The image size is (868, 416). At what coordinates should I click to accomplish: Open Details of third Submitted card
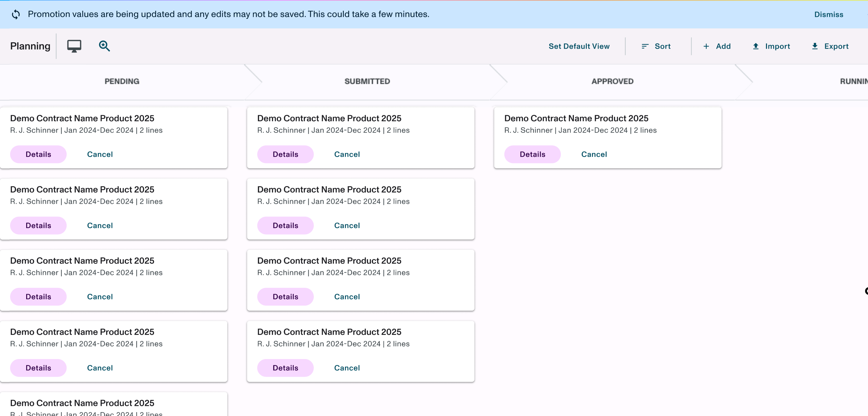[x=285, y=297]
